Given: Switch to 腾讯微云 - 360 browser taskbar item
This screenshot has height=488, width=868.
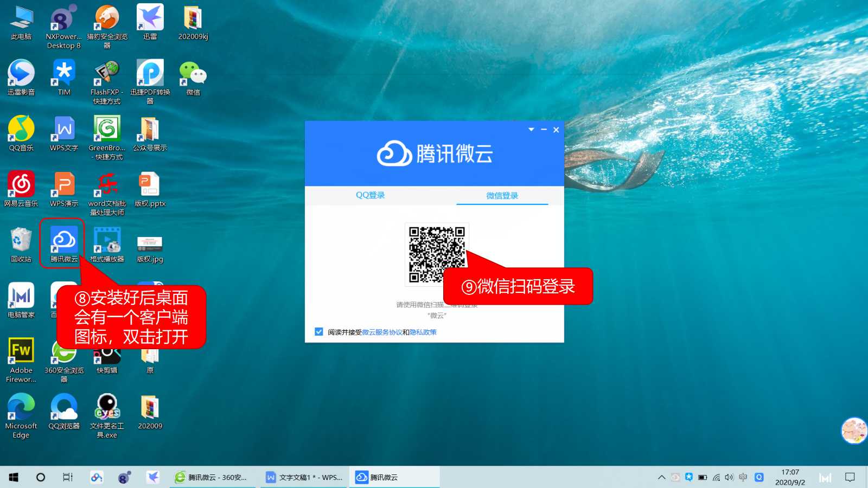Looking at the screenshot, I should tap(211, 477).
